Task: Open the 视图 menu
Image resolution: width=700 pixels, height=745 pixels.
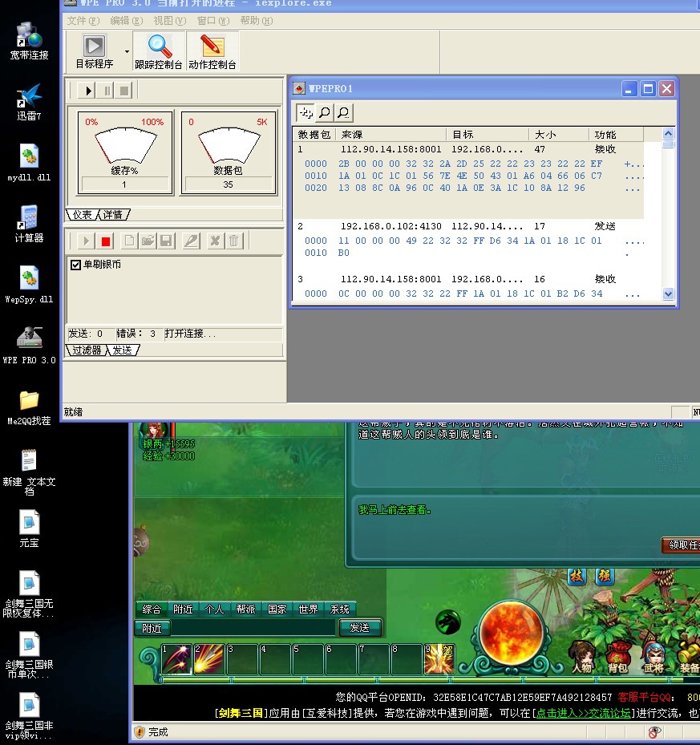Action: coord(170,21)
